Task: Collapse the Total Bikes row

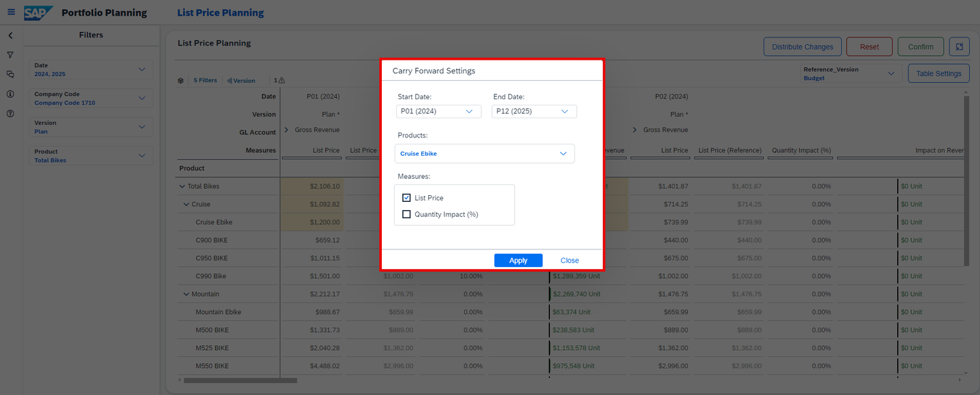Action: [182, 186]
